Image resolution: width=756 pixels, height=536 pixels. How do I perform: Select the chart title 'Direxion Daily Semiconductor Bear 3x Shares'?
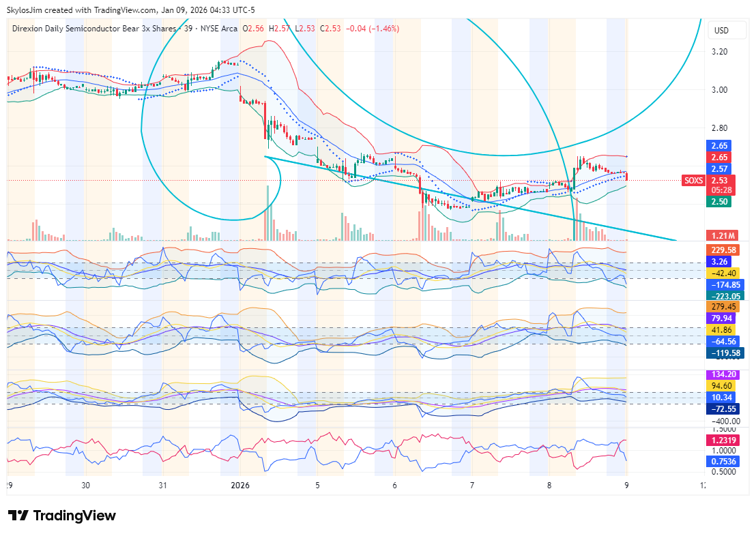click(x=94, y=29)
